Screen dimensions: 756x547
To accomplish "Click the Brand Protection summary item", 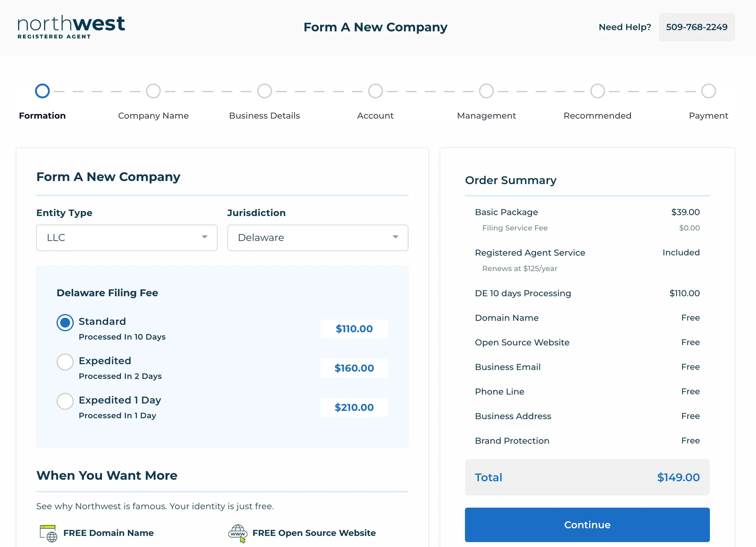I will point(587,441).
